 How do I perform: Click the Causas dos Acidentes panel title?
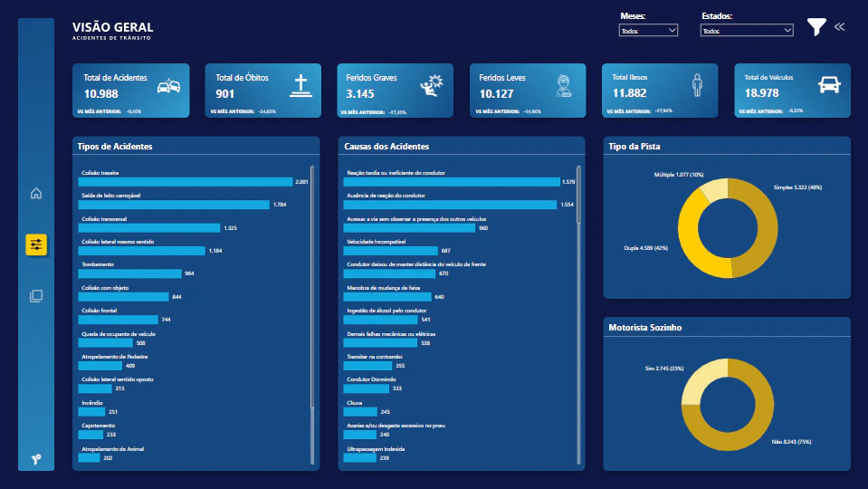point(386,146)
